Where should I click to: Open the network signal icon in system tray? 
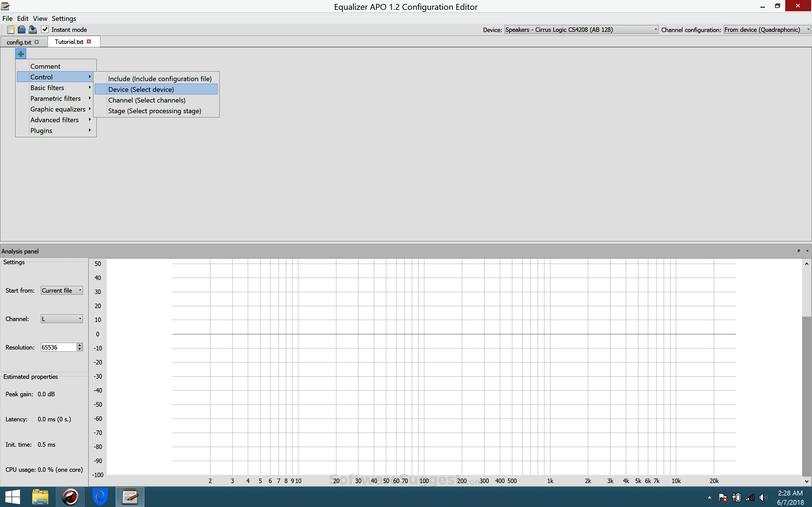click(751, 498)
